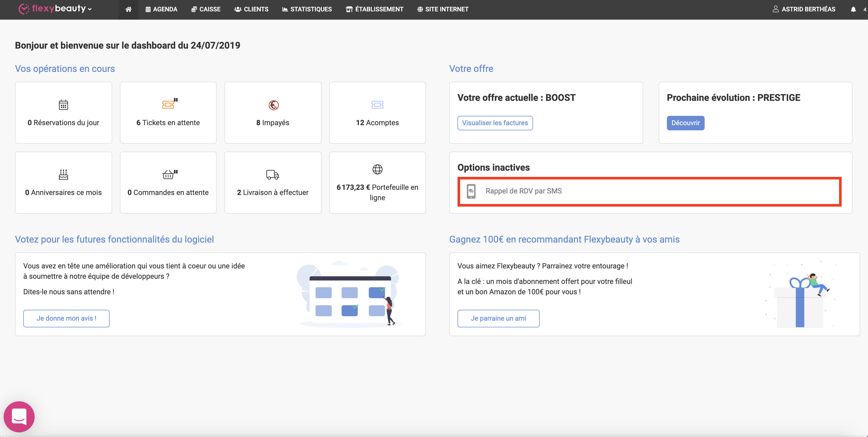Click Prochaine évolution : PRESTIGE heading
Image resolution: width=868 pixels, height=437 pixels.
click(x=733, y=98)
